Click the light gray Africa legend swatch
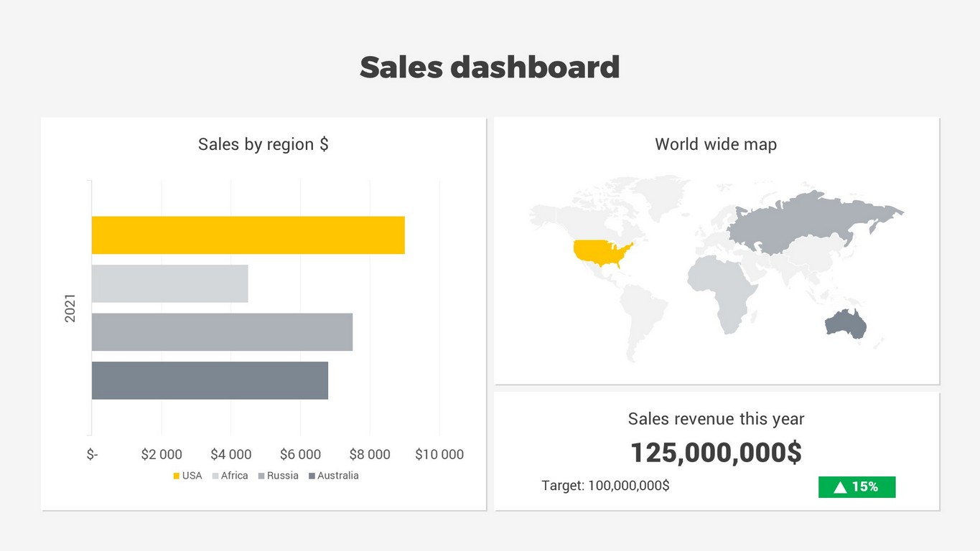 coord(215,476)
